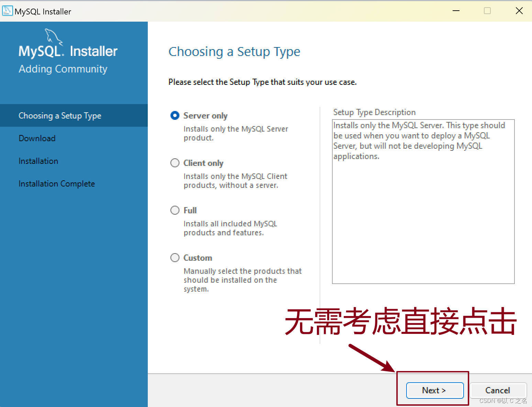Go to Choosing a Setup Type step
532x407 pixels.
click(x=74, y=115)
